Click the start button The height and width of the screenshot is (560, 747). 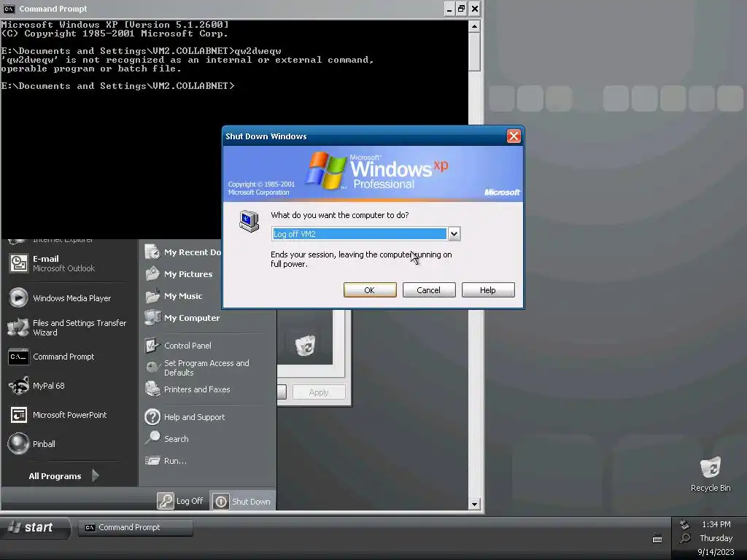click(35, 528)
